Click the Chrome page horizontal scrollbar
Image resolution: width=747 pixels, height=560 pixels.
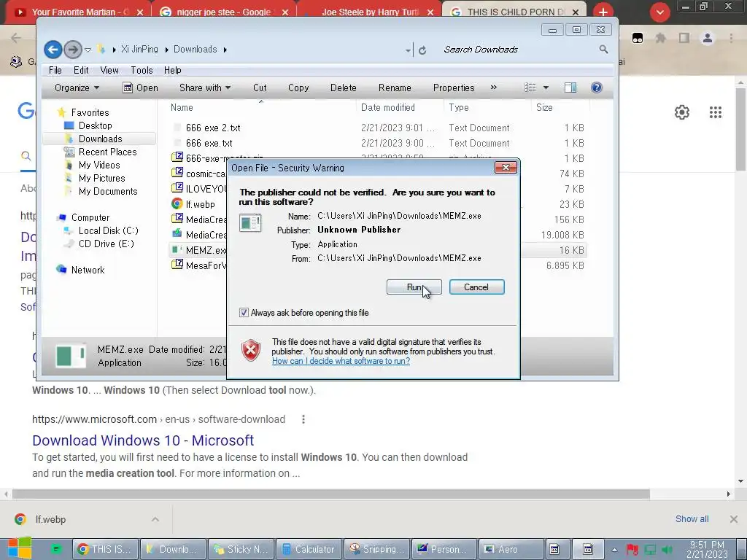coord(331,494)
